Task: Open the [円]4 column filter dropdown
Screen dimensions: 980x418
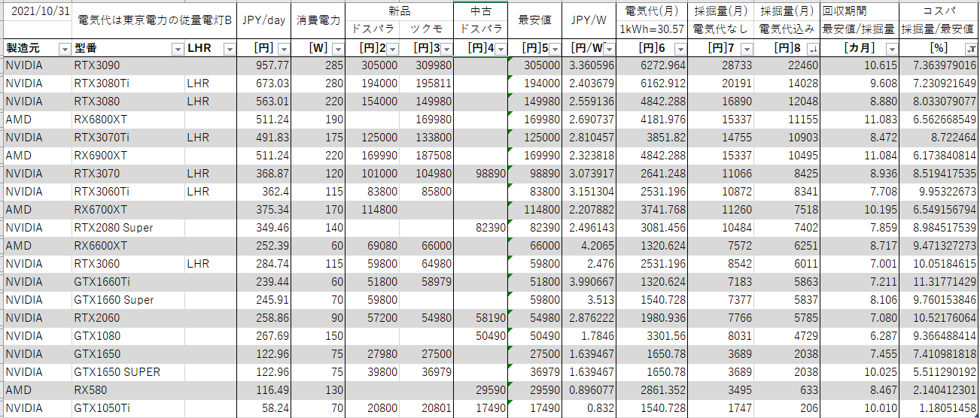Action: pyautogui.click(x=501, y=48)
